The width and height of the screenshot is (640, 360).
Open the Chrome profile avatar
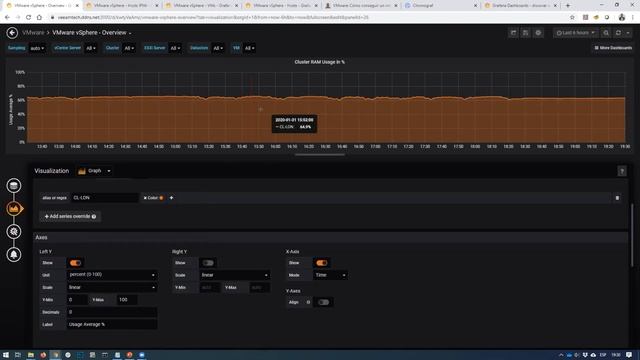(622, 18)
